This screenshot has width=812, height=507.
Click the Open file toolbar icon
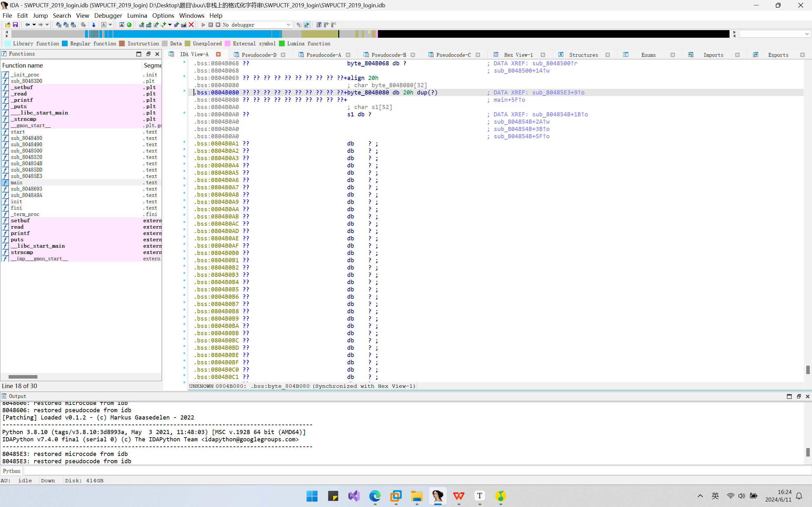[8, 25]
